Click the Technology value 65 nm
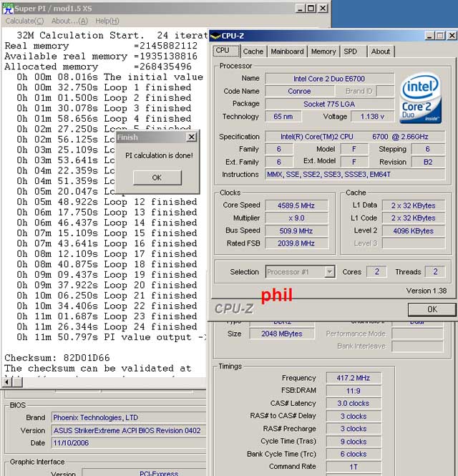Viewport: 458px width, 476px height. click(x=283, y=117)
